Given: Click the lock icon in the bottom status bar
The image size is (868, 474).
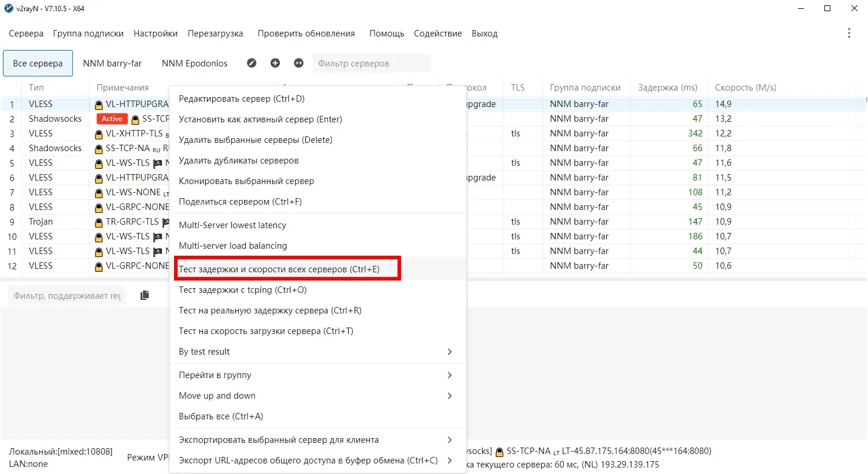Looking at the screenshot, I should (500, 452).
